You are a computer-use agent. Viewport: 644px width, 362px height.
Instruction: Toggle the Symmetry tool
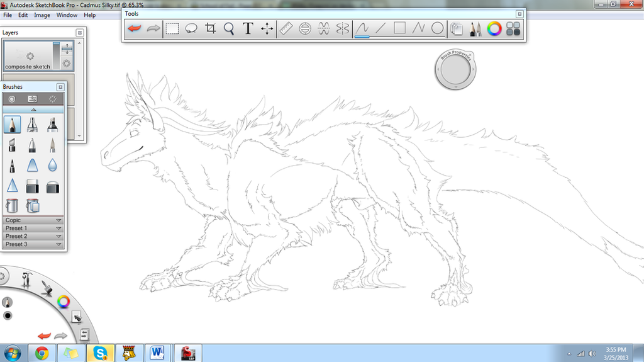343,29
